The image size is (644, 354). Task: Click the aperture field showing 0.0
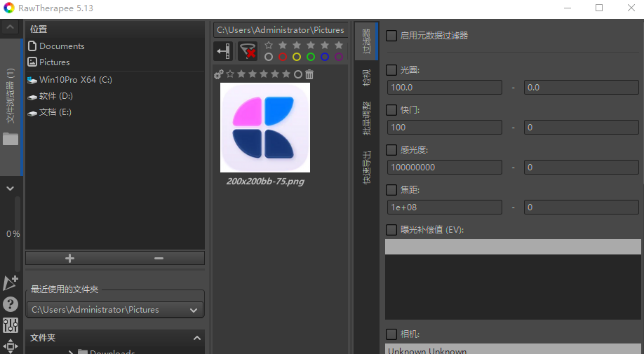pyautogui.click(x=581, y=88)
